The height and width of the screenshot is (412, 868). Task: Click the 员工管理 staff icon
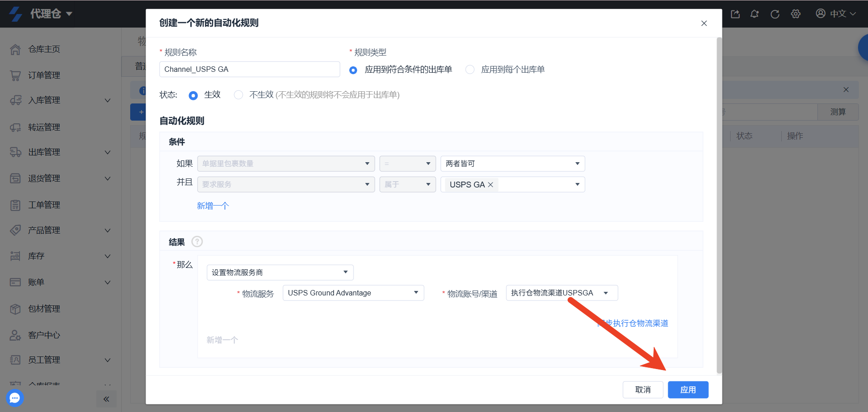pyautogui.click(x=15, y=360)
